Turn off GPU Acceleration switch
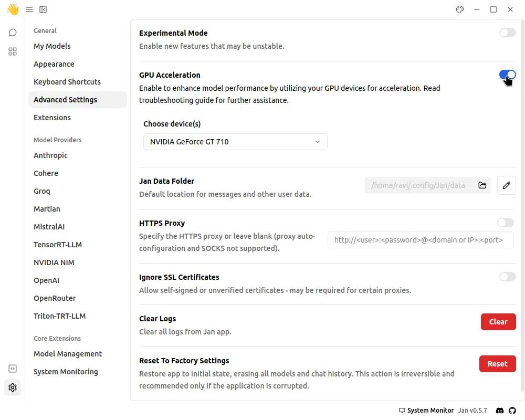 (507, 75)
